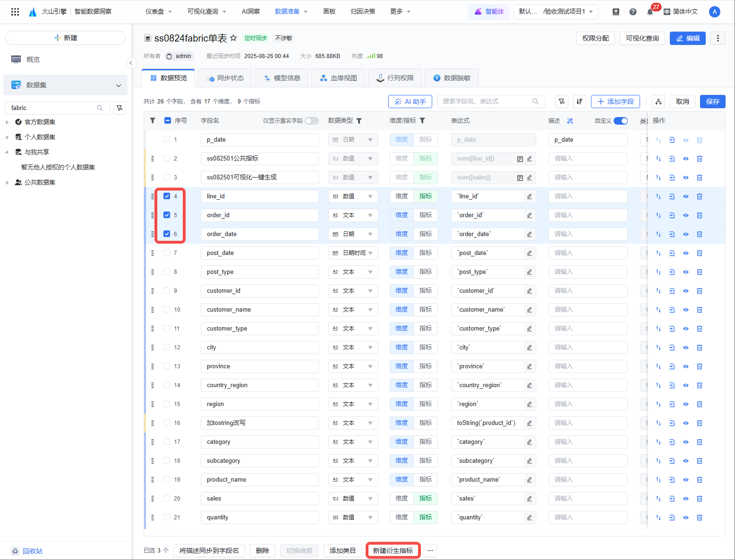
Task: Switch to the 血缘视图 tab
Action: pos(338,78)
